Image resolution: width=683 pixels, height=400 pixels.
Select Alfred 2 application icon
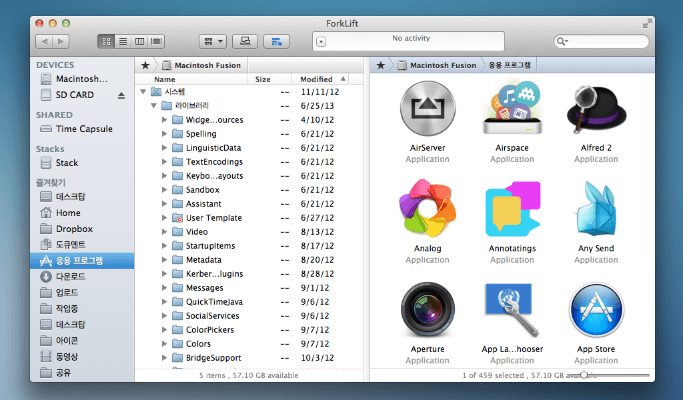pyautogui.click(x=596, y=109)
